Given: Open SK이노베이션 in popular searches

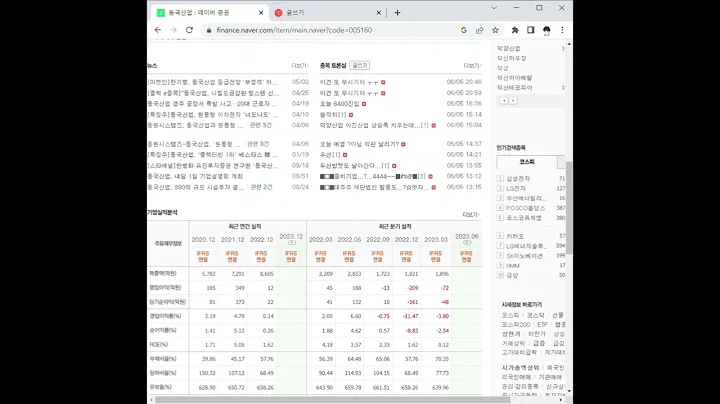Looking at the screenshot, I should (x=524, y=256).
